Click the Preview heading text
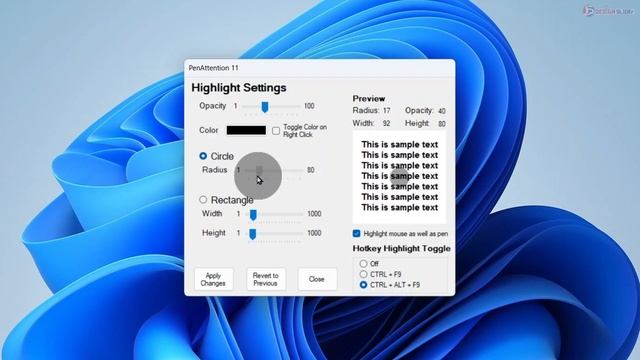 (369, 99)
